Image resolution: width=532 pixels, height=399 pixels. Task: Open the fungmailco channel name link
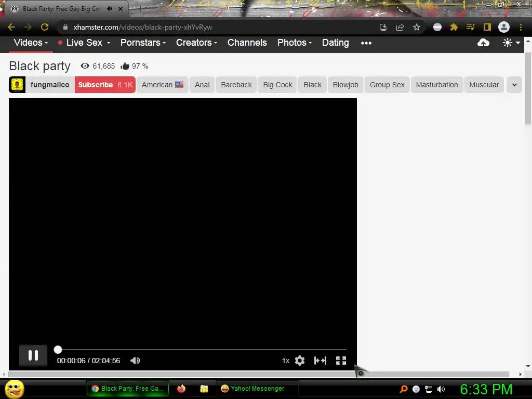[x=50, y=85]
